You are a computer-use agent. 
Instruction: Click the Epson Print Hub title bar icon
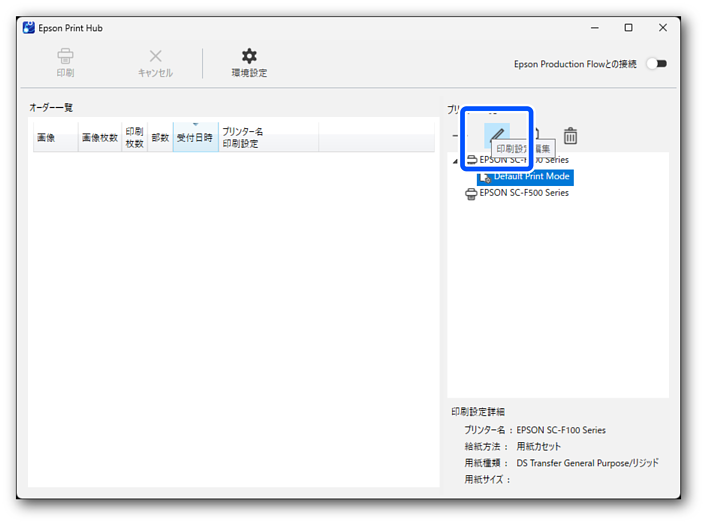pyautogui.click(x=28, y=28)
